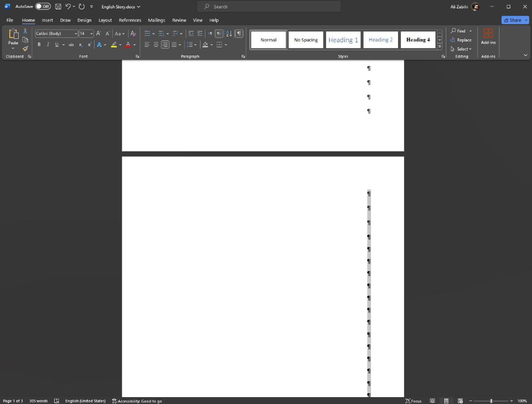The image size is (532, 404).
Task: Click the Undo arrow in title bar
Action: [x=68, y=6]
